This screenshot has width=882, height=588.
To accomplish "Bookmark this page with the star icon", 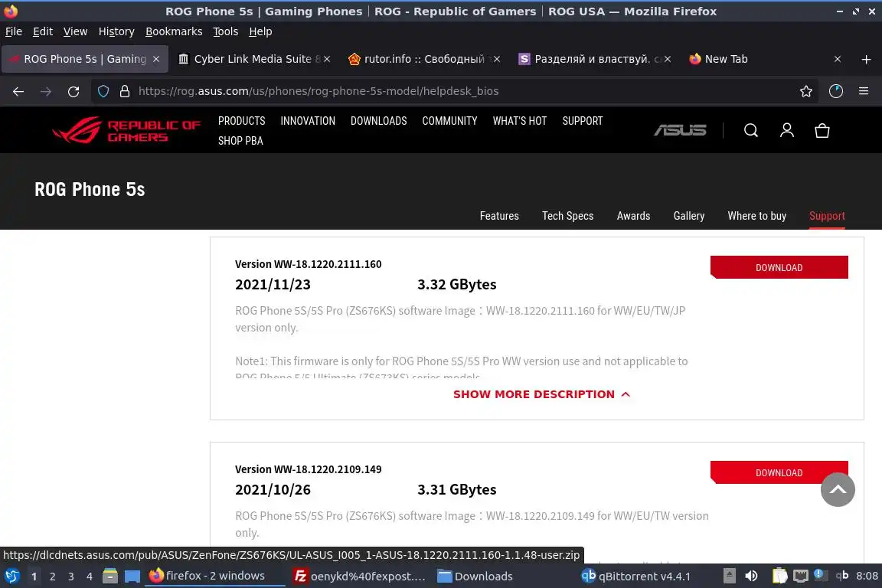I will click(806, 91).
